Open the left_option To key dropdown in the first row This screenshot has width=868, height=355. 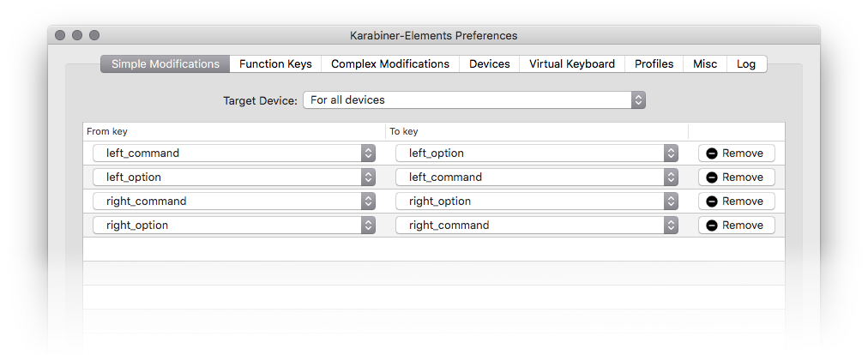click(537, 153)
